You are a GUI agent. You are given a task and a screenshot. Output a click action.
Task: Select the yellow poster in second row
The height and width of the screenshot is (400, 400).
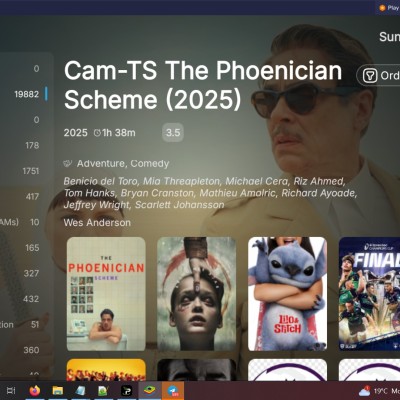click(106, 370)
